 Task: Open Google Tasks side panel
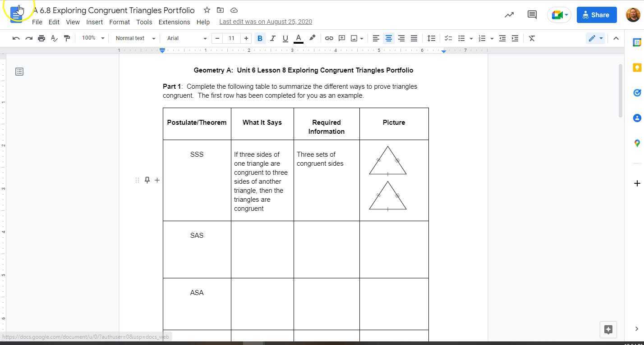coord(637,93)
